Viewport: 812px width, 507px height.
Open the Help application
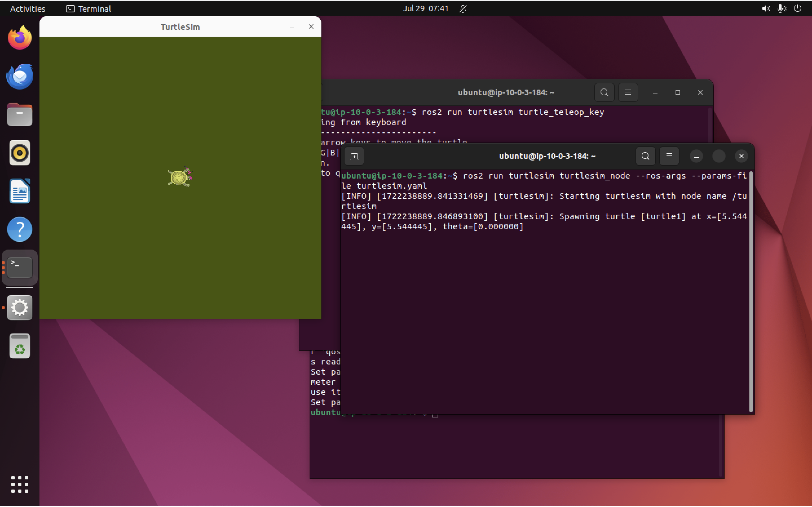click(19, 229)
